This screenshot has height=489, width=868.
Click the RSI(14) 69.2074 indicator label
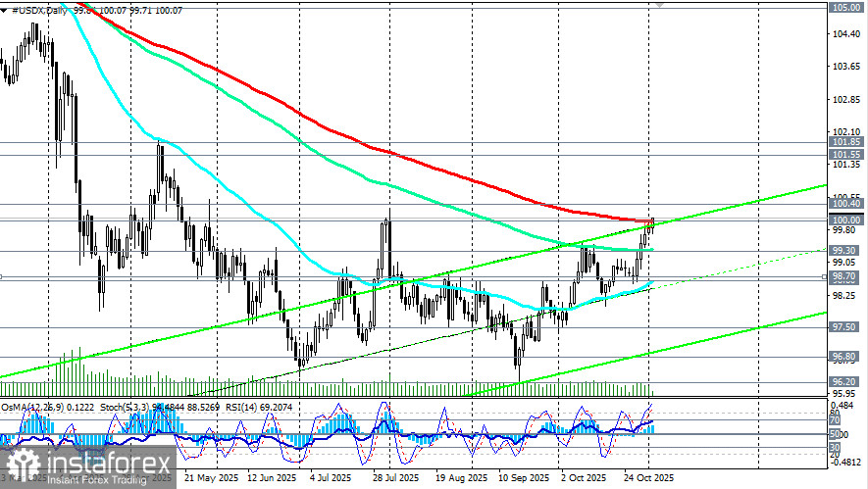(x=257, y=407)
